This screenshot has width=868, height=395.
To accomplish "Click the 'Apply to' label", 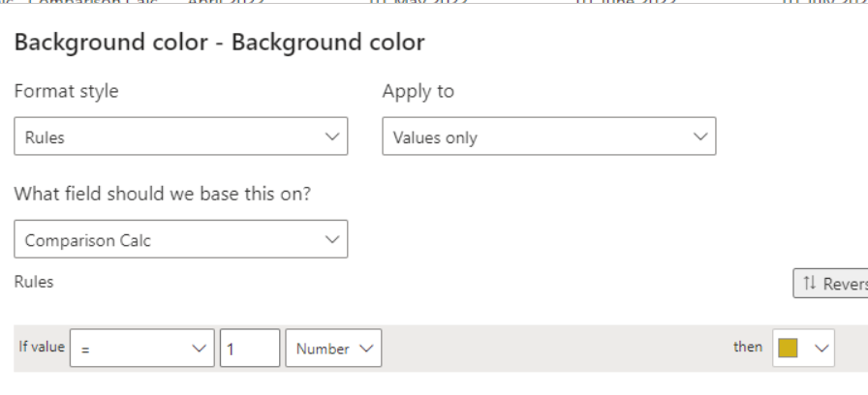I will click(418, 91).
